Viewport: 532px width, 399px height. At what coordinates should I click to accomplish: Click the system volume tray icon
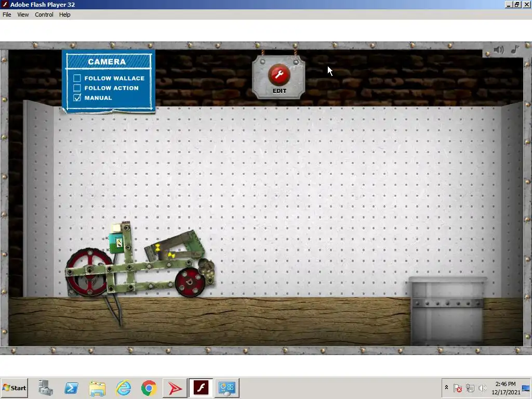click(x=482, y=388)
